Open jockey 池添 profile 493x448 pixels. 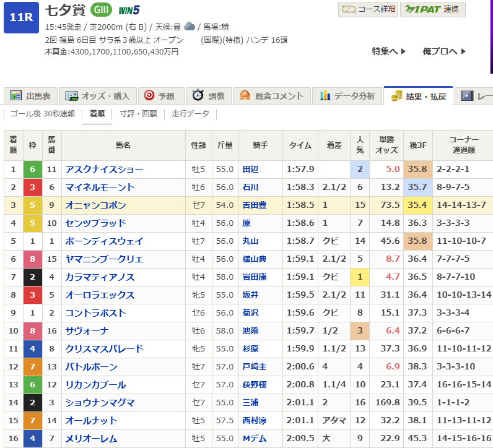pos(250,330)
